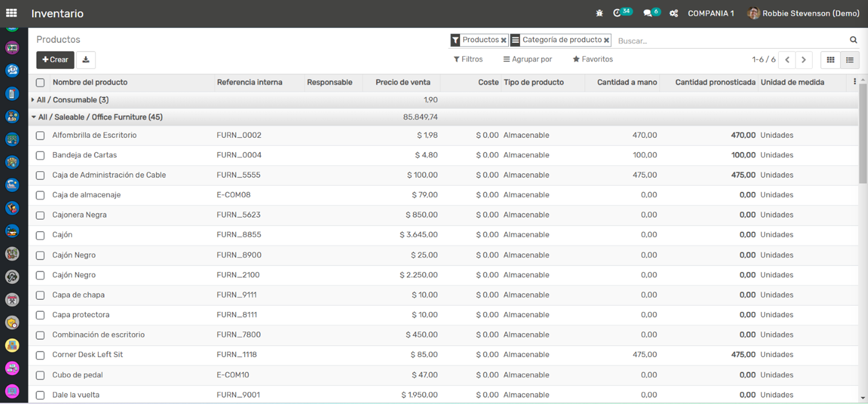Switch to kanban grid view icon

pos(830,60)
